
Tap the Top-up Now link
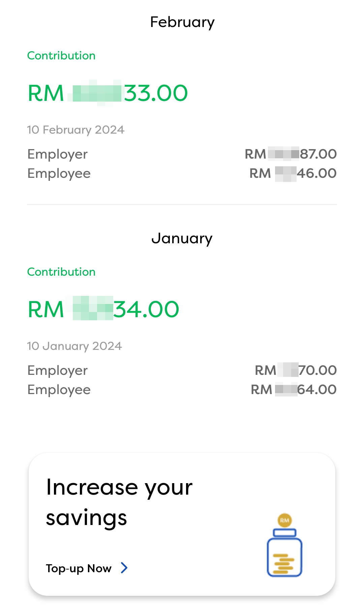click(79, 569)
